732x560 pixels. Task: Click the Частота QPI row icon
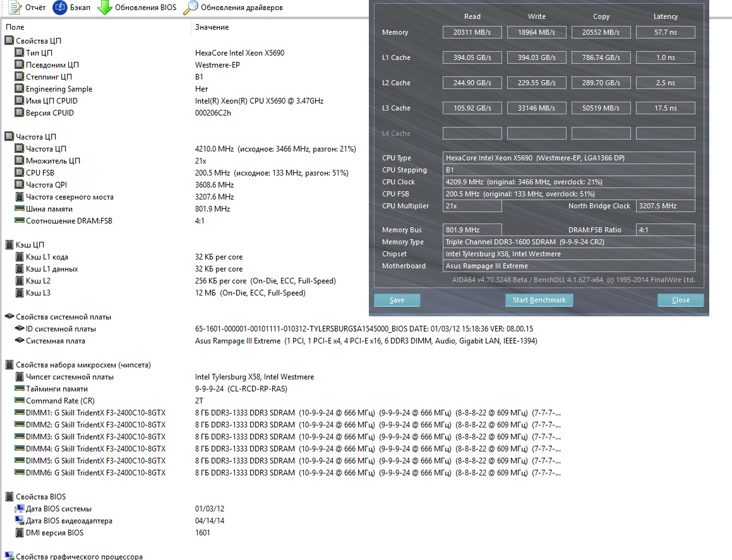(19, 184)
